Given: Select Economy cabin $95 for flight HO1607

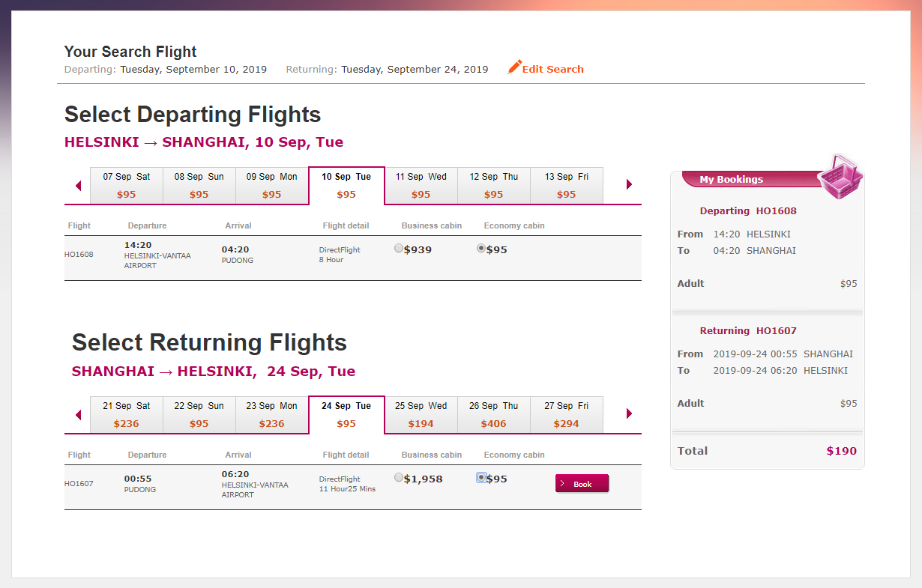Looking at the screenshot, I should (x=481, y=478).
